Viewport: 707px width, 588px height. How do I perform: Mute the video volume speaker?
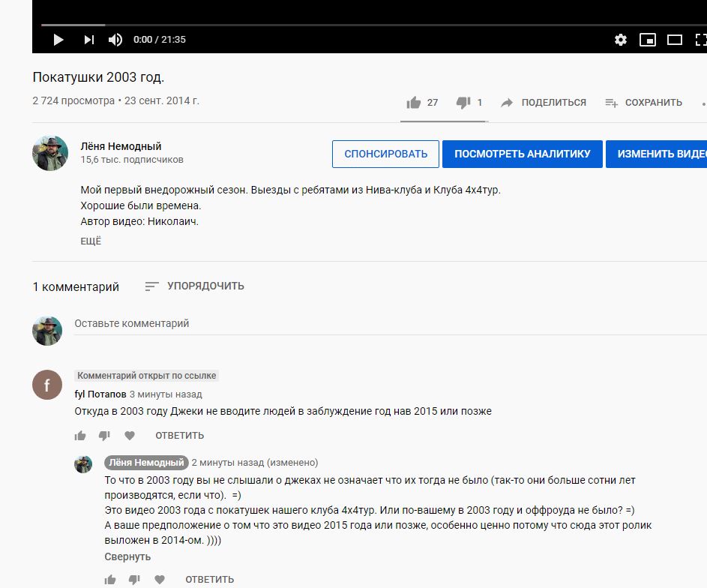[115, 40]
